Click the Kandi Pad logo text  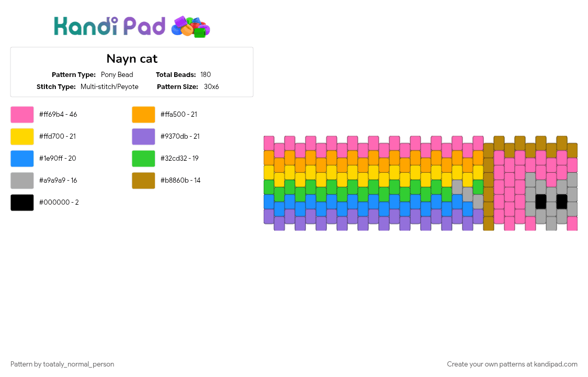point(109,26)
